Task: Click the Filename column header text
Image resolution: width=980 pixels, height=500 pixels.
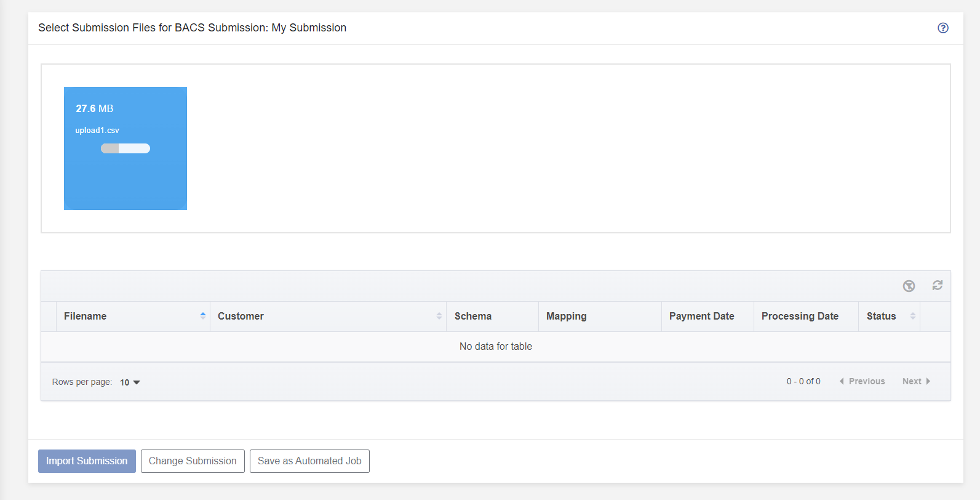Action: (x=85, y=316)
